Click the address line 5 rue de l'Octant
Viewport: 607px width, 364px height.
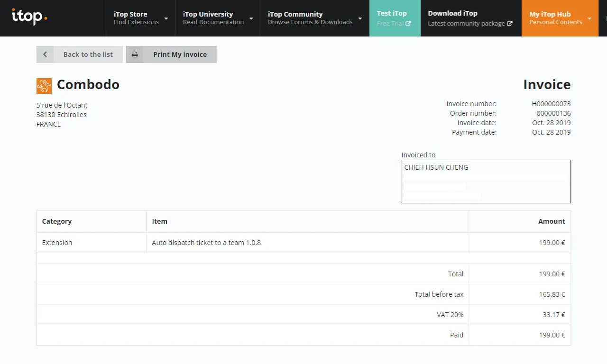62,105
